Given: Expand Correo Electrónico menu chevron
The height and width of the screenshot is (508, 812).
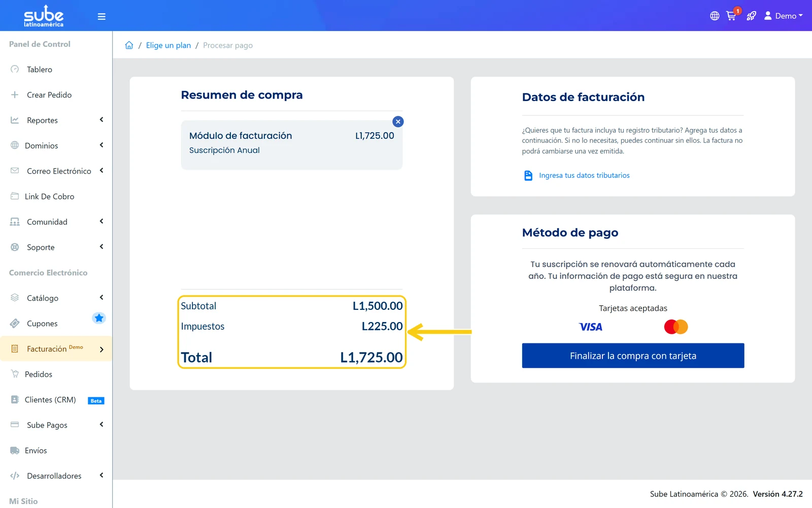Looking at the screenshot, I should coord(101,171).
